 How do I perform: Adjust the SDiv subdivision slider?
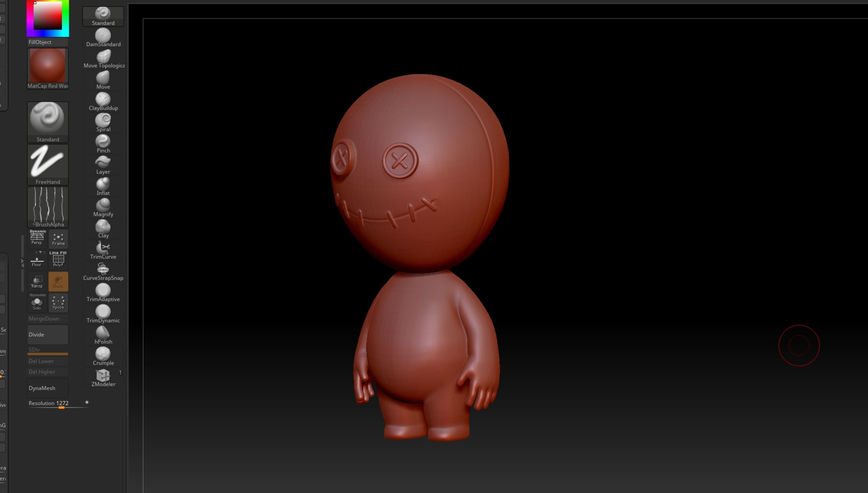coord(48,351)
